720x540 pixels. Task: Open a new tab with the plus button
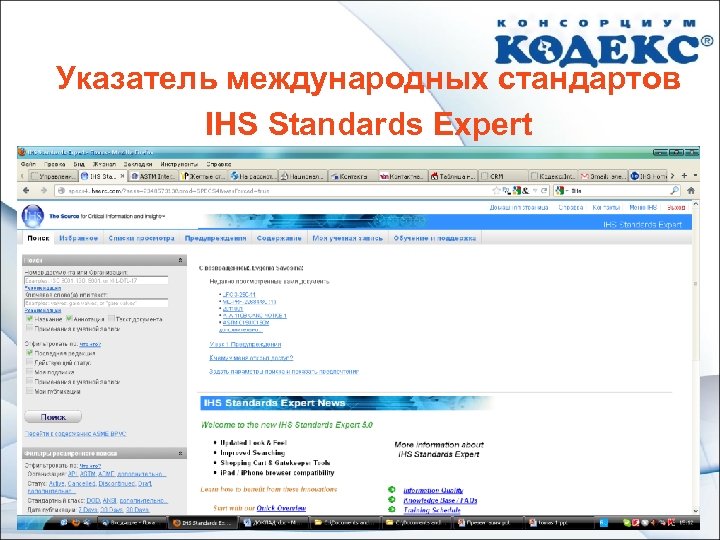point(684,175)
